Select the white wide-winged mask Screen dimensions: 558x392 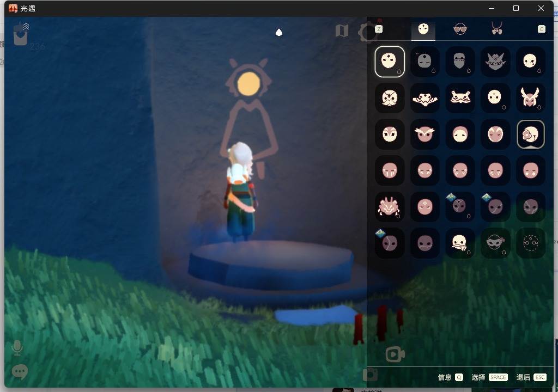pyautogui.click(x=424, y=98)
